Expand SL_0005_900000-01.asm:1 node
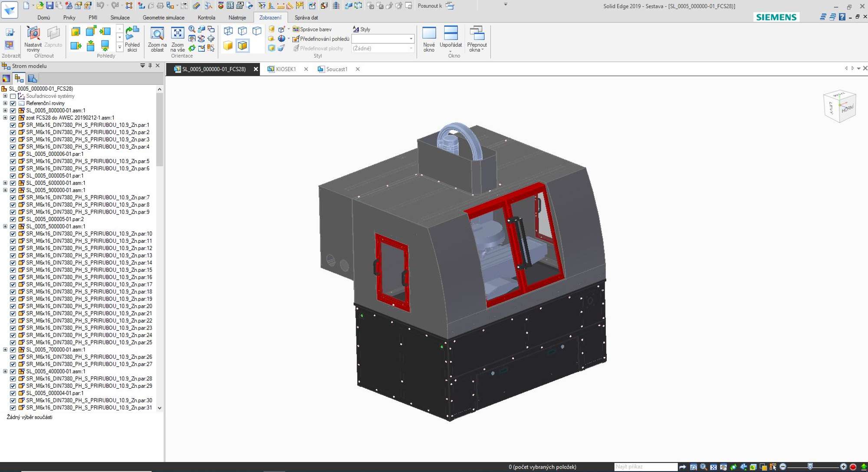 pyautogui.click(x=5, y=190)
